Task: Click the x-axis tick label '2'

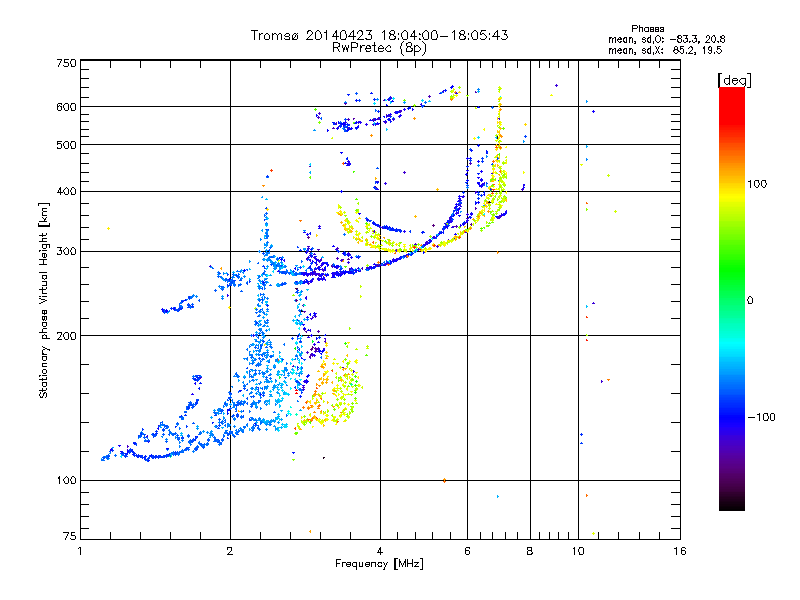Action: (230, 551)
